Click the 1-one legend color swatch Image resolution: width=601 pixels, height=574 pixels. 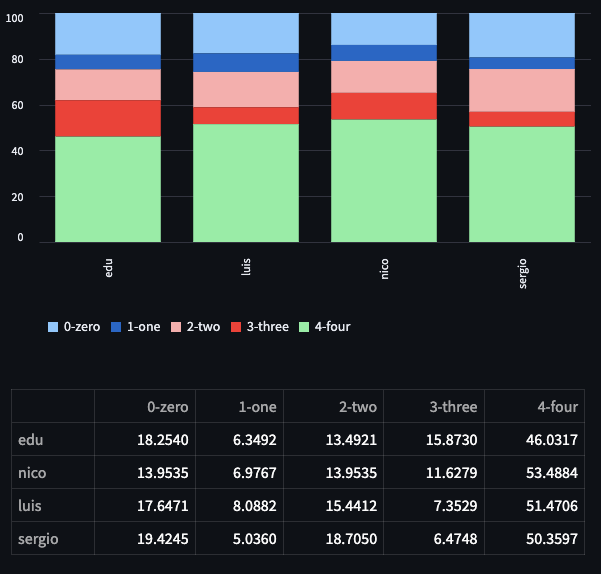coord(116,327)
